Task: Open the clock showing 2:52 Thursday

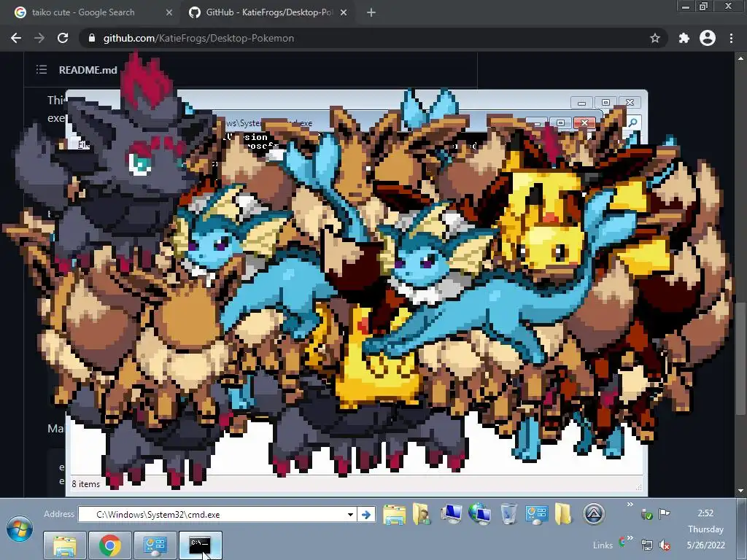Action: click(x=705, y=529)
